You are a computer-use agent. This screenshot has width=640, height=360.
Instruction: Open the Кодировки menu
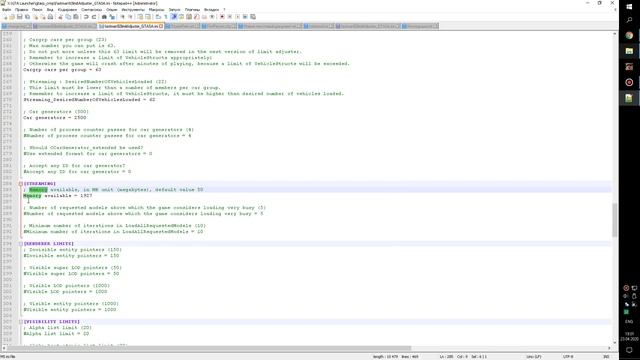[67, 9]
